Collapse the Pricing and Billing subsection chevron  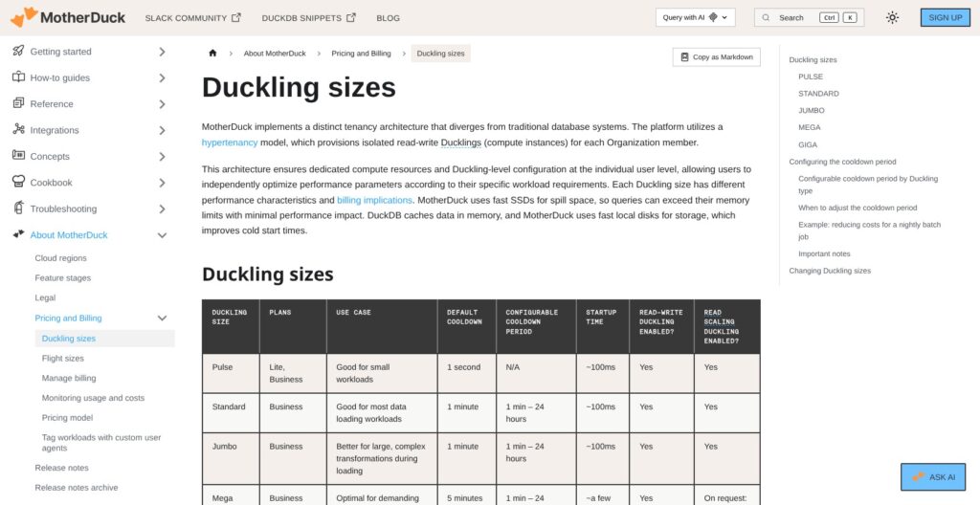(162, 318)
